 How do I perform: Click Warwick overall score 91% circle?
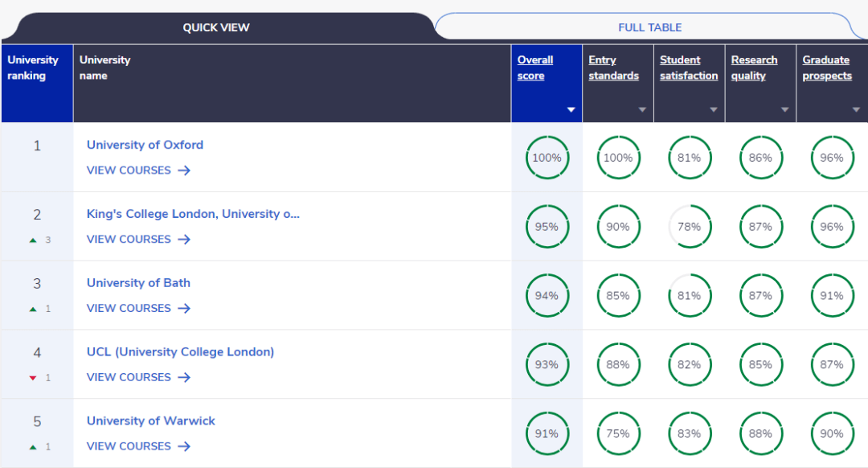[547, 433]
